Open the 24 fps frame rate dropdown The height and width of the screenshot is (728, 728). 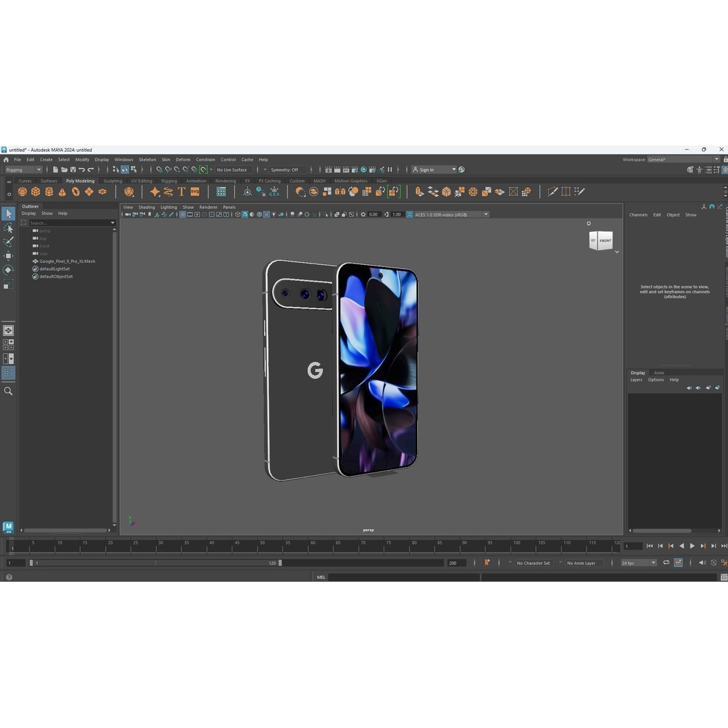(639, 563)
